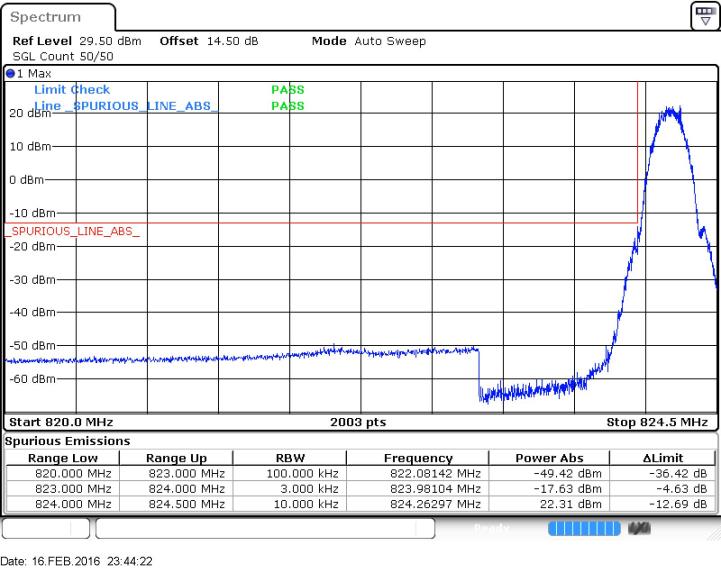Viewport: 721px width, 582px height.
Task: Select the 824.500 MHz Range Up cell
Action: [176, 504]
